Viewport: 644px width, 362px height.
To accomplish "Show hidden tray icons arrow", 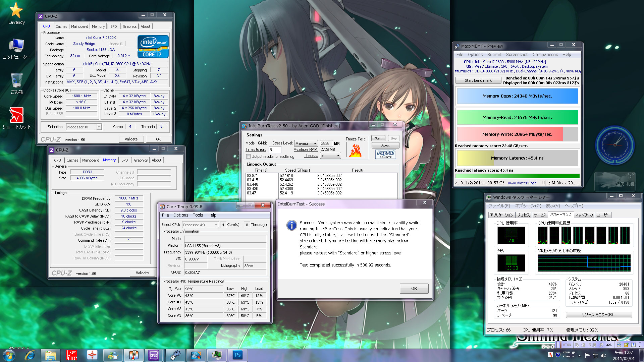I will pyautogui.click(x=579, y=355).
